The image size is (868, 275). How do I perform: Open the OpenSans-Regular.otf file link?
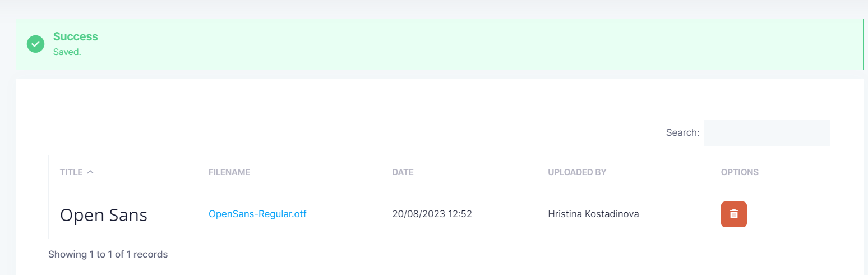tap(257, 214)
